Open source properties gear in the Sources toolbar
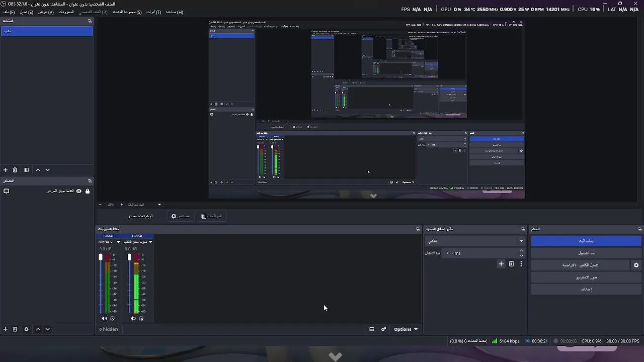This screenshot has height=362, width=644. click(x=26, y=329)
